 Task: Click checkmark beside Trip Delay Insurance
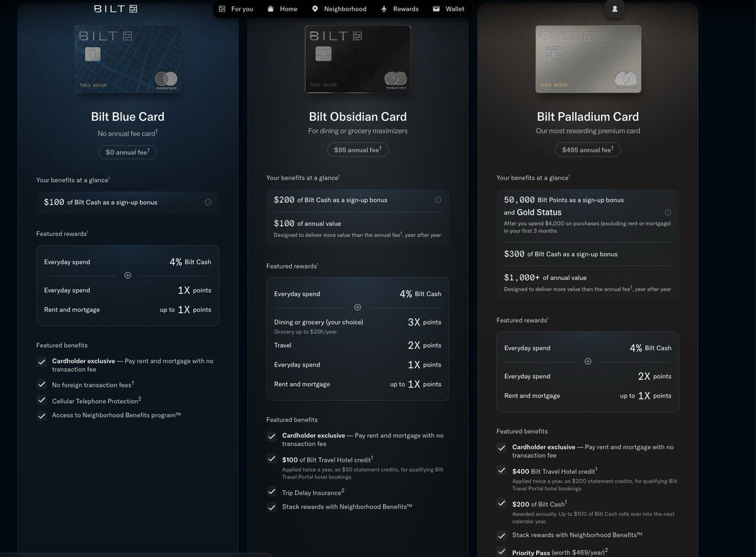pos(272,491)
